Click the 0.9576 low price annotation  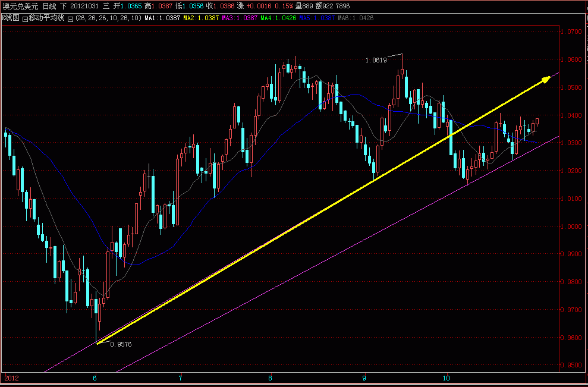121,344
